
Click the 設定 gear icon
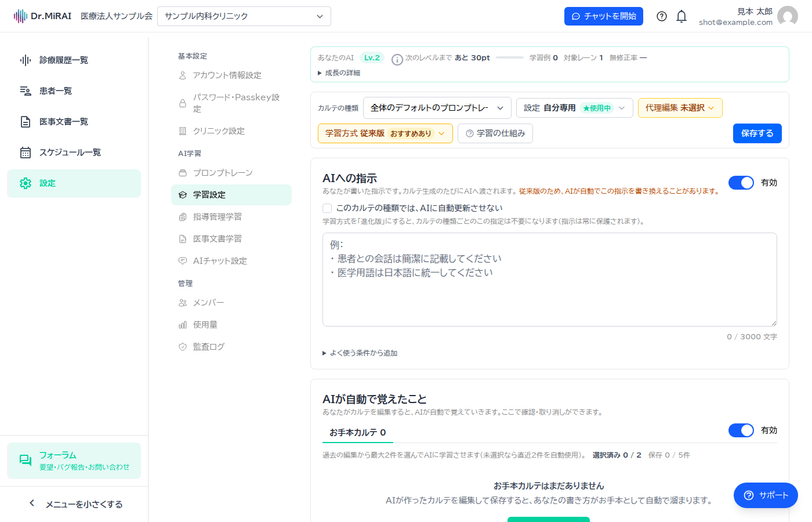[x=26, y=183]
